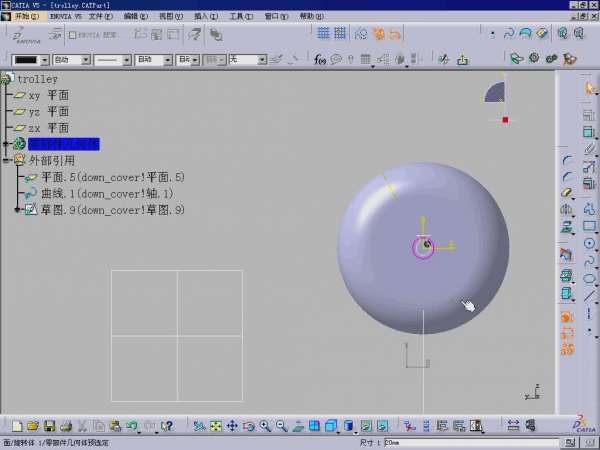Click the Zoom In magnifier icon
600x450 pixels.
point(266,426)
